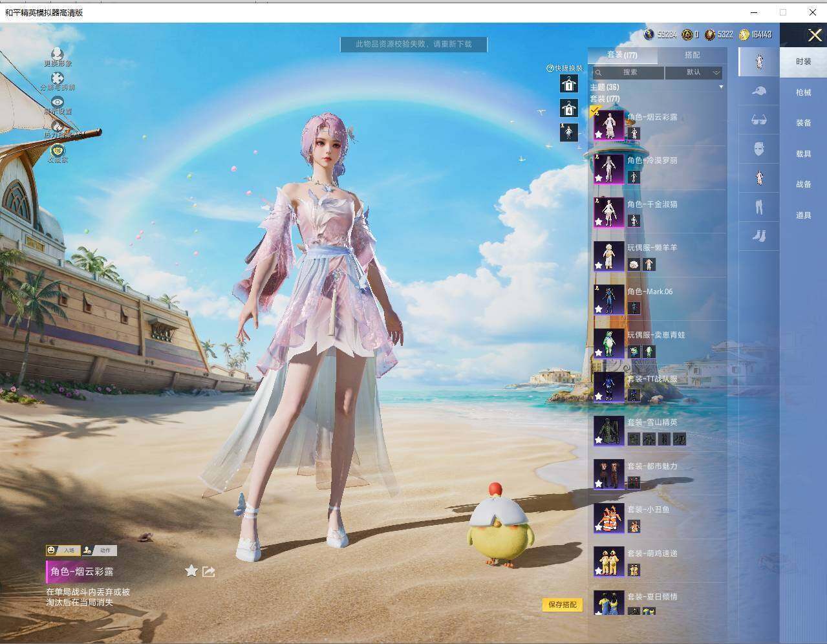Share outfit with the share arrow icon
The width and height of the screenshot is (827, 644).
coord(208,571)
